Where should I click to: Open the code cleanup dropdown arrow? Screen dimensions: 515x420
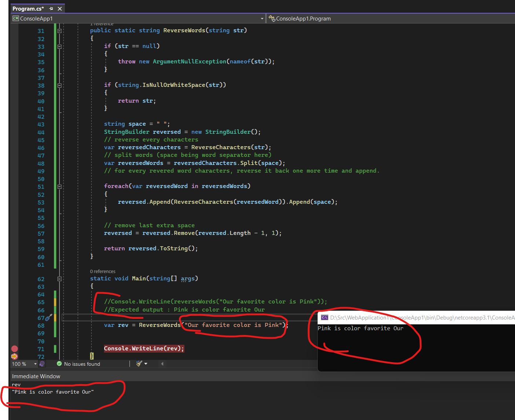pyautogui.click(x=146, y=364)
